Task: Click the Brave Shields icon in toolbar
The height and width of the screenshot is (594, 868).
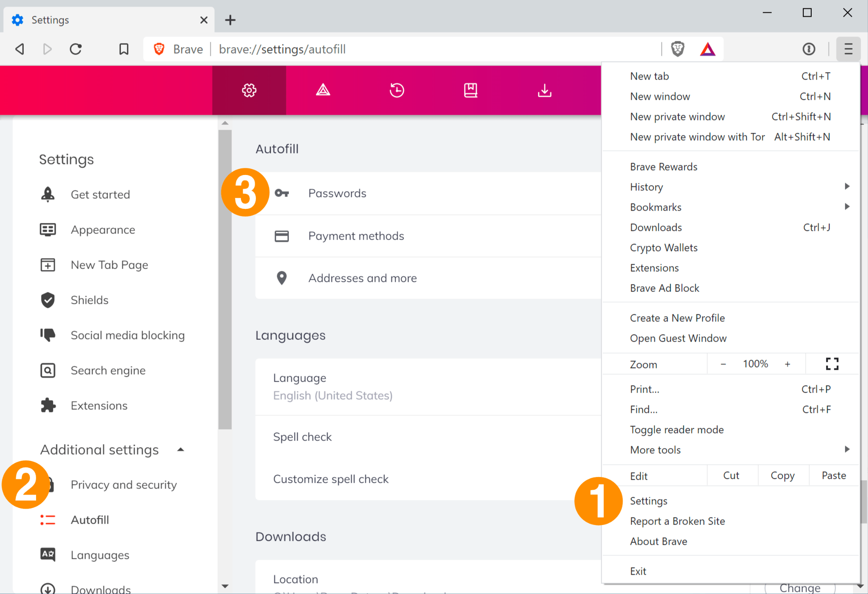Action: pyautogui.click(x=679, y=49)
